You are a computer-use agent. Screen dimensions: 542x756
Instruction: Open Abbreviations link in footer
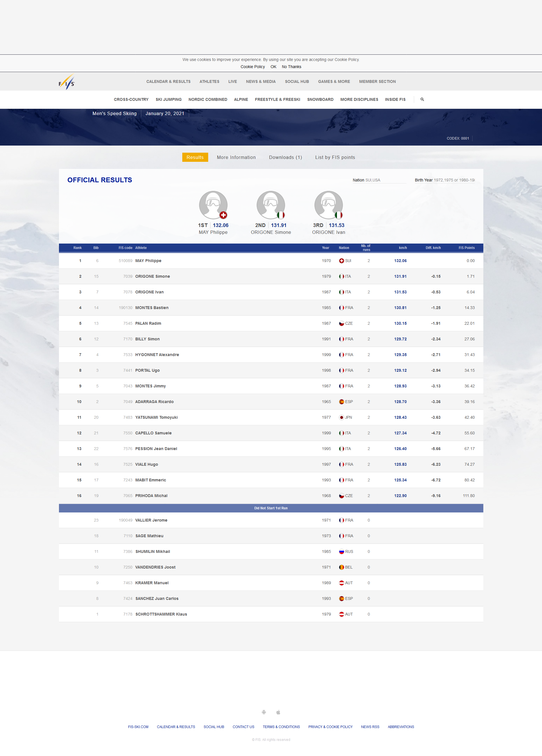coord(401,727)
